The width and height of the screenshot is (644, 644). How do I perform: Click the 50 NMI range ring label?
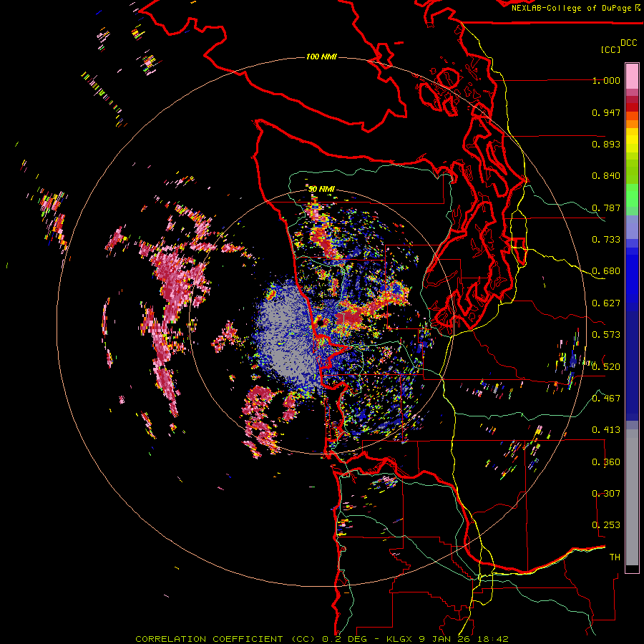[x=321, y=190]
